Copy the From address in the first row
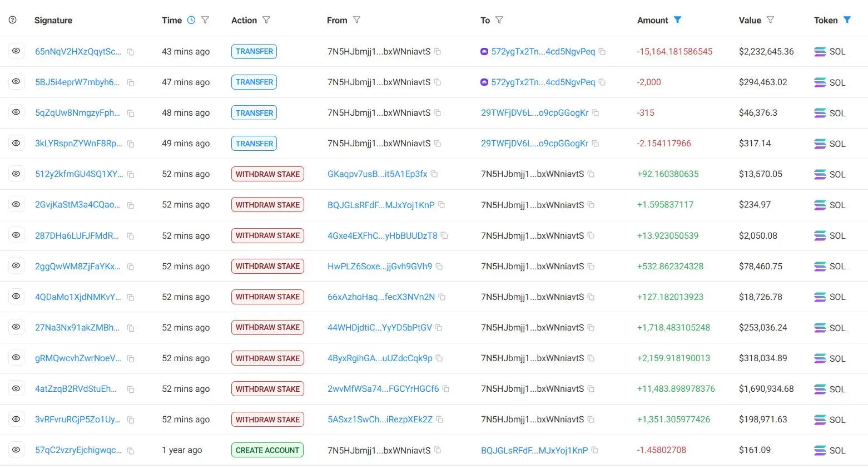The image size is (868, 468). pos(438,52)
